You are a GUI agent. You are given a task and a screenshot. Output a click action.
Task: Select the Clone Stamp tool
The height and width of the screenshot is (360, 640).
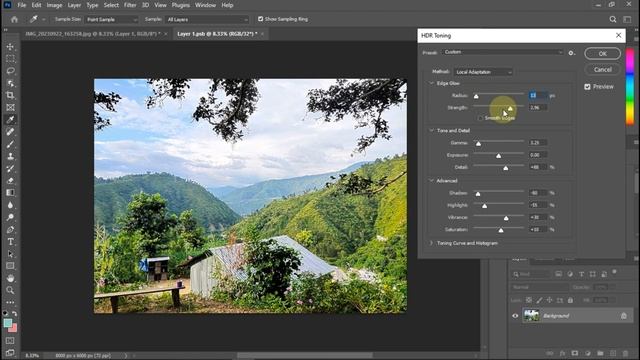point(10,156)
